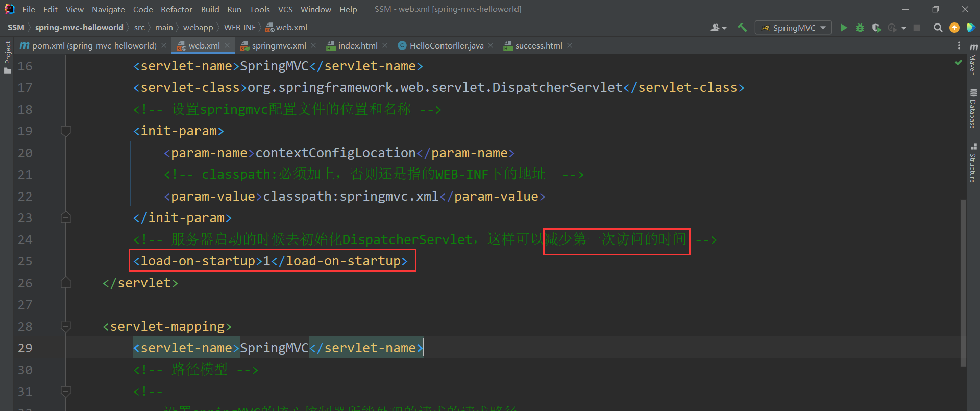The width and height of the screenshot is (980, 411).
Task: Start debugging with the green bug icon
Action: click(x=860, y=28)
